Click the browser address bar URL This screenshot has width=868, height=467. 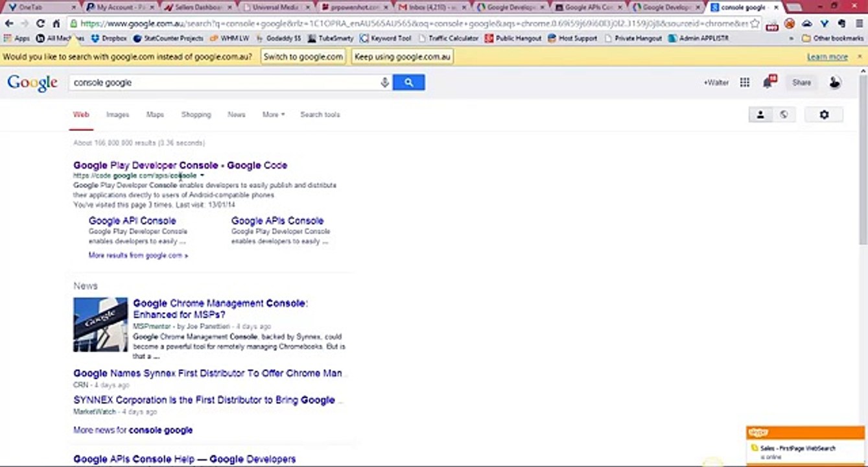pyautogui.click(x=415, y=23)
